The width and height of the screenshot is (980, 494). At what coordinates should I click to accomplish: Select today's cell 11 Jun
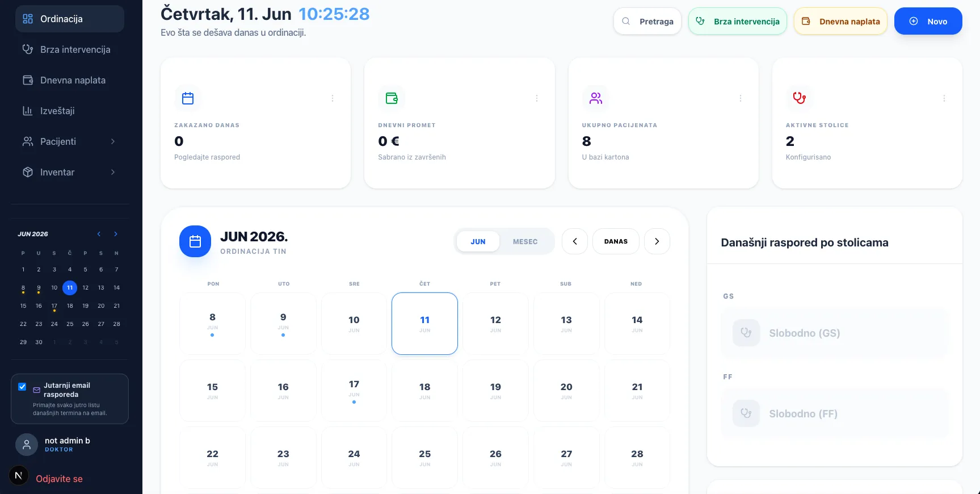[x=425, y=324]
